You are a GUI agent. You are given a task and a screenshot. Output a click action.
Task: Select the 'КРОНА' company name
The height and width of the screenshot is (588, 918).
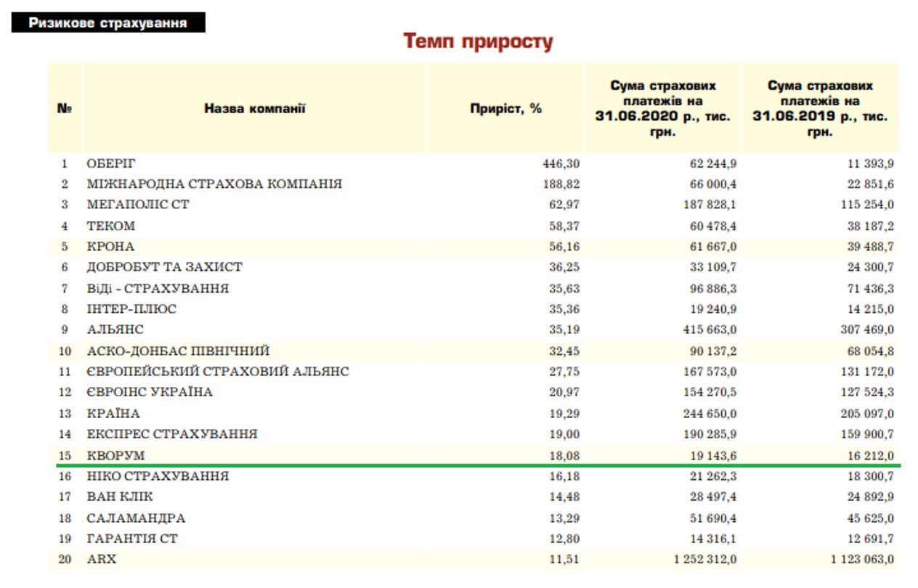point(110,247)
